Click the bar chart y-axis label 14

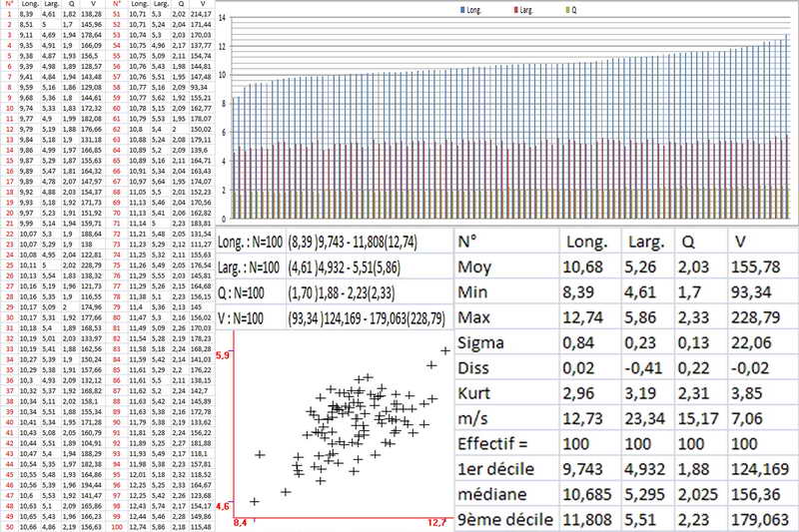(222, 17)
